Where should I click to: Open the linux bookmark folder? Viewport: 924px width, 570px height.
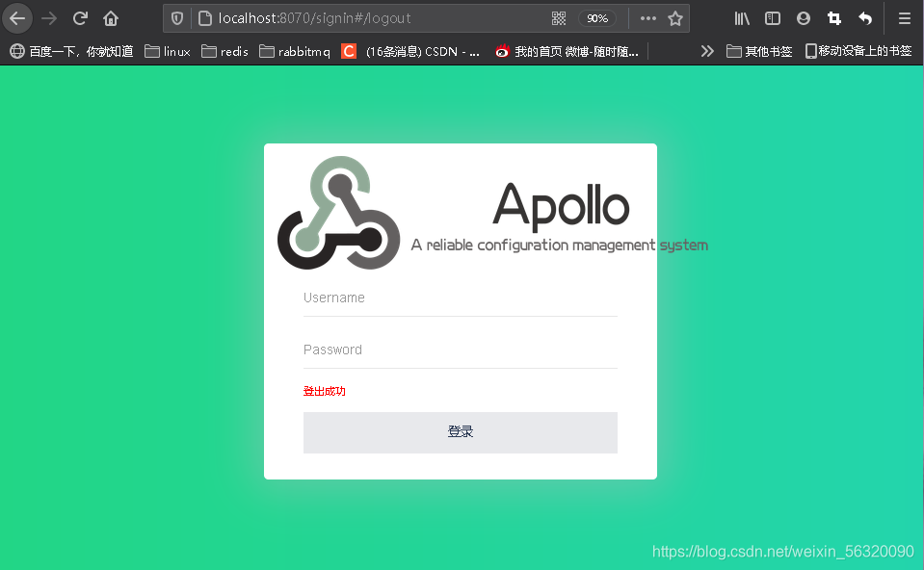point(168,52)
